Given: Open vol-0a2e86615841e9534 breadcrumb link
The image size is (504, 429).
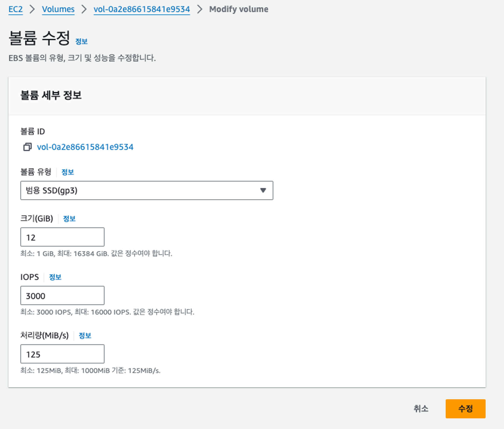Looking at the screenshot, I should (x=142, y=9).
